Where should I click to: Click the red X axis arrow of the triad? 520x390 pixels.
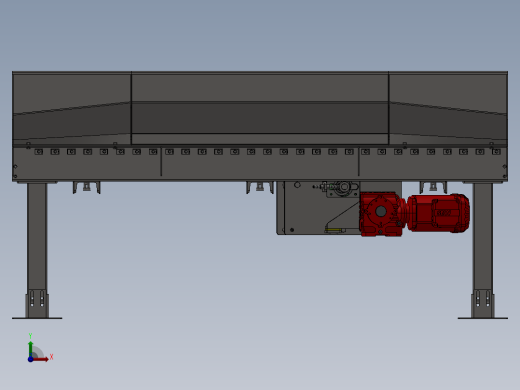41,359
